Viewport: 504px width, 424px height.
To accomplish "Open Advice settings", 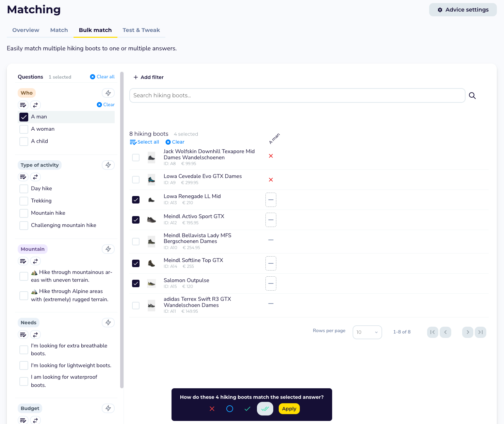I will tap(463, 10).
